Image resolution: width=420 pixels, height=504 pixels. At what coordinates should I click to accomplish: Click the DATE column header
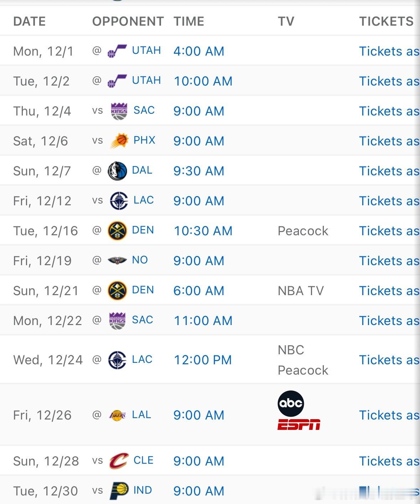[29, 21]
